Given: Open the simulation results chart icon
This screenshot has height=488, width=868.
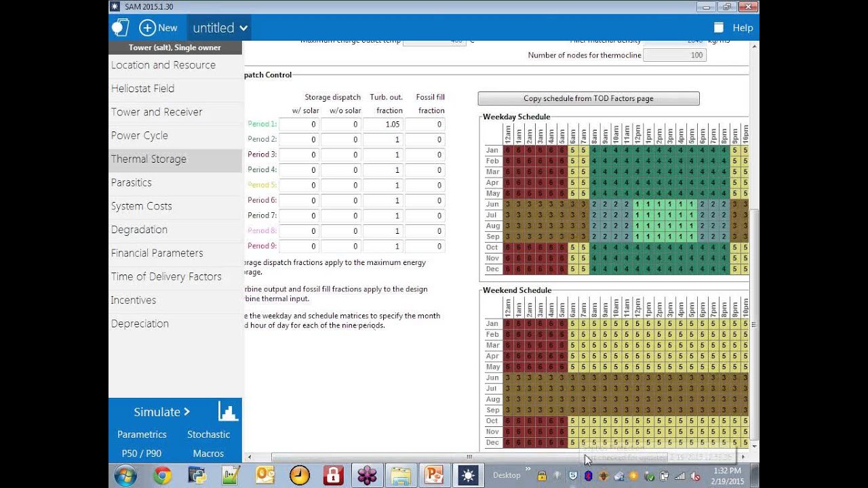Looking at the screenshot, I should click(228, 411).
